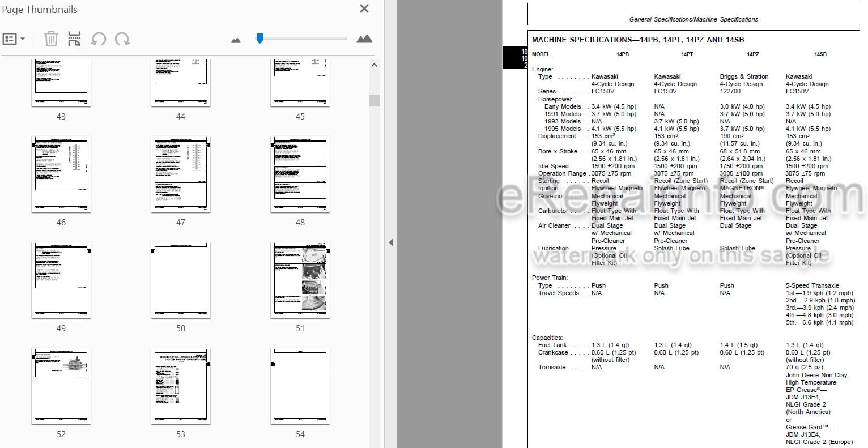Click the '122700' series value

pos(730,91)
